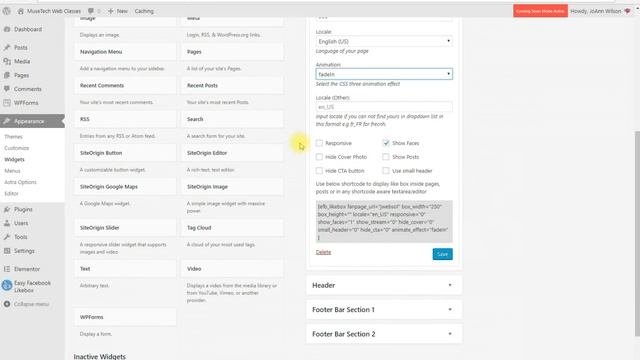Image resolution: width=640 pixels, height=360 pixels.
Task: Add the Text widget
Action: (x=125, y=269)
